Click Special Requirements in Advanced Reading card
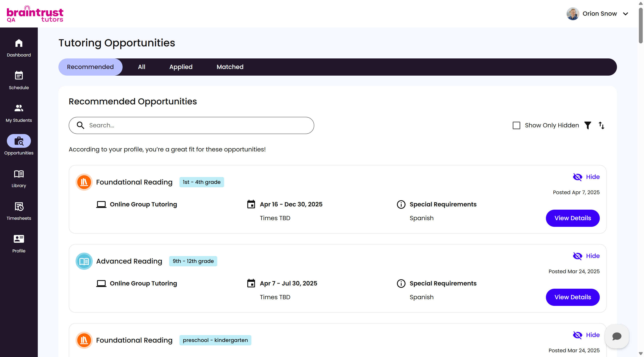Screen dimensions: 644x357 443,284
